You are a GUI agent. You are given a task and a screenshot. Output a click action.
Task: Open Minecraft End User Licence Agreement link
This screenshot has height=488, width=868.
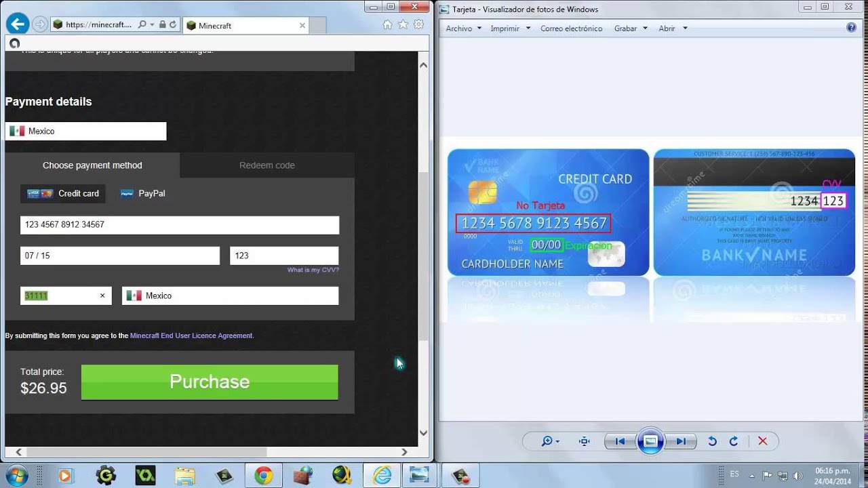[191, 335]
